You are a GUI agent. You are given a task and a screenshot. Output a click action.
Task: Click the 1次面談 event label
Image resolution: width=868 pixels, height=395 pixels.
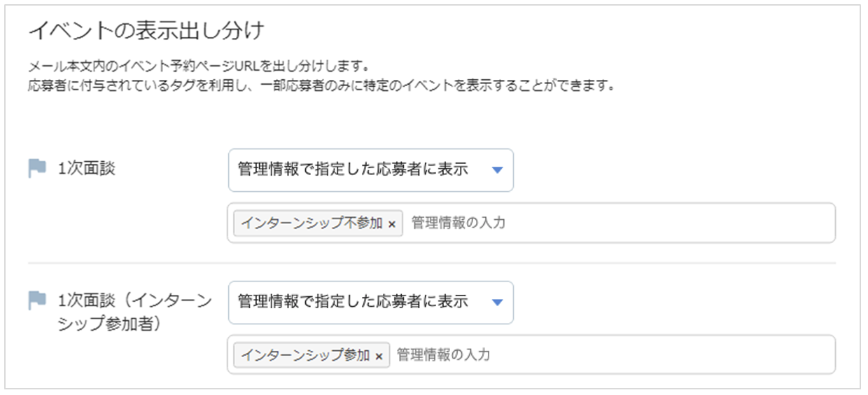click(x=87, y=169)
